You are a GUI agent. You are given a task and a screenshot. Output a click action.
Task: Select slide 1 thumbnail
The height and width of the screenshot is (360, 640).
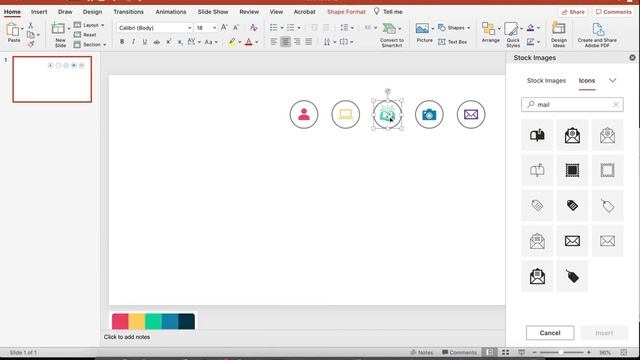point(52,79)
